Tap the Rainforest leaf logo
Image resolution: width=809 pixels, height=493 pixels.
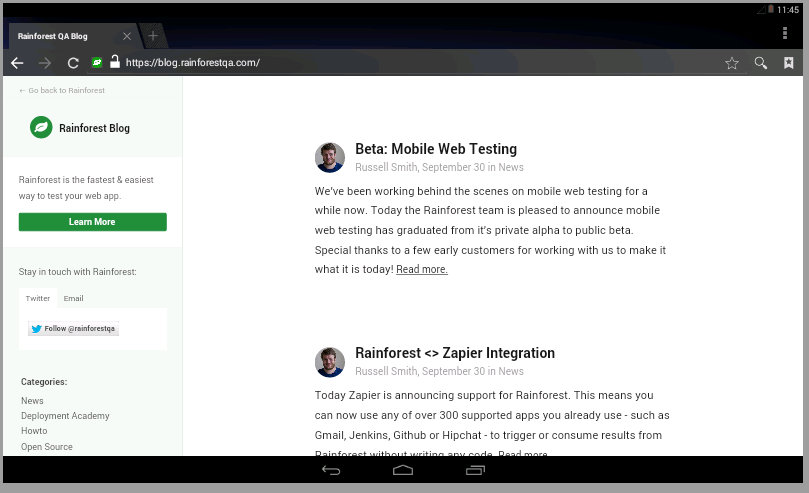click(41, 127)
